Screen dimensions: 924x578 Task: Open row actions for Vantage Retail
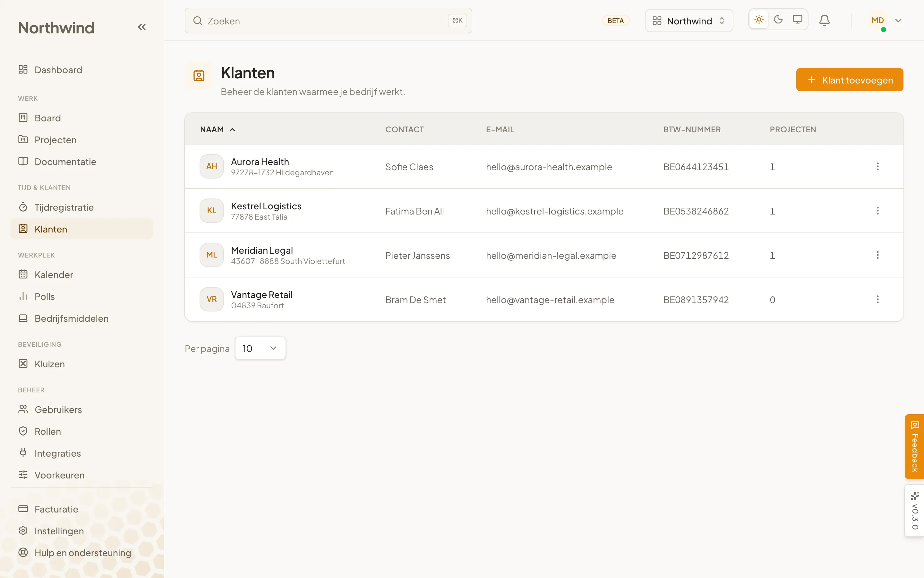(877, 299)
